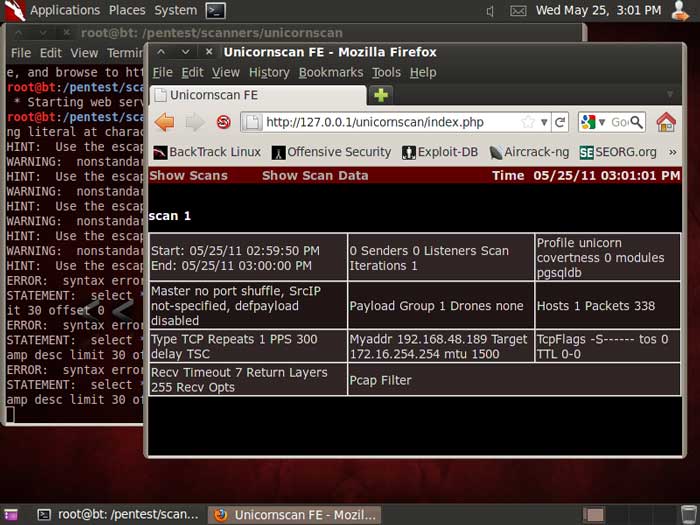Click the workspace switcher in bottom panel
The image size is (700, 525).
[631, 515]
